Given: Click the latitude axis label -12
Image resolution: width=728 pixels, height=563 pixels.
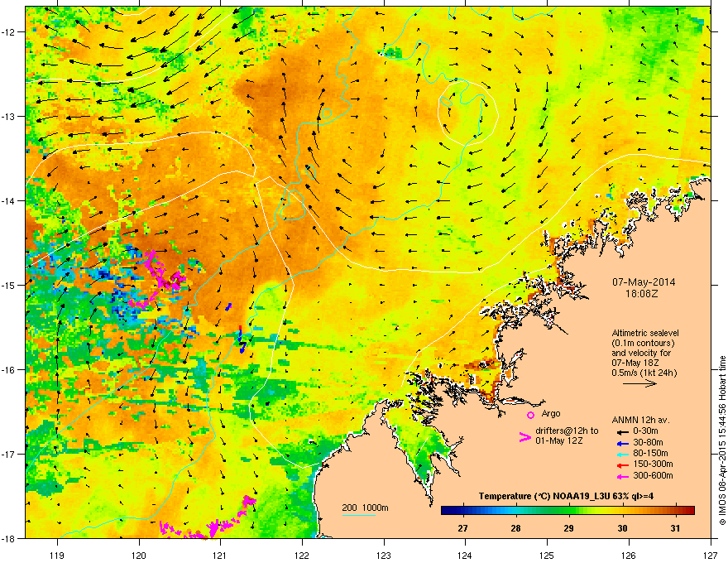Looking at the screenshot, I should (x=9, y=31).
